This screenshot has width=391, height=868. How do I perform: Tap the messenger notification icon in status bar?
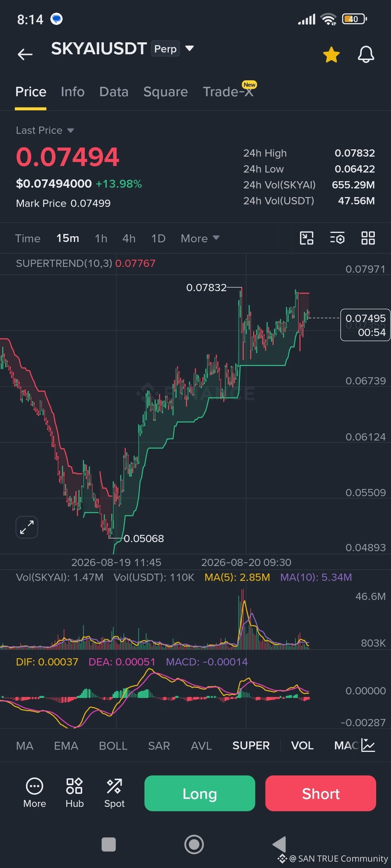pos(56,19)
